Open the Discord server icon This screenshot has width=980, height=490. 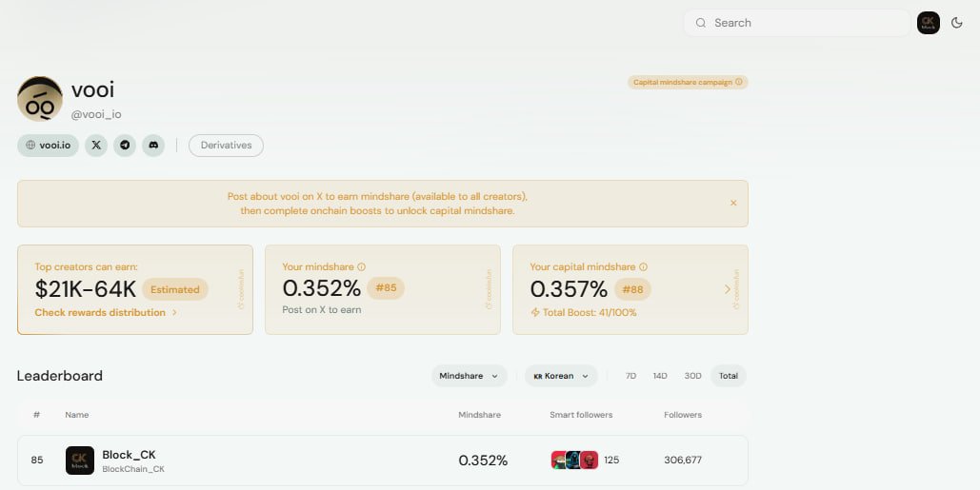(153, 146)
